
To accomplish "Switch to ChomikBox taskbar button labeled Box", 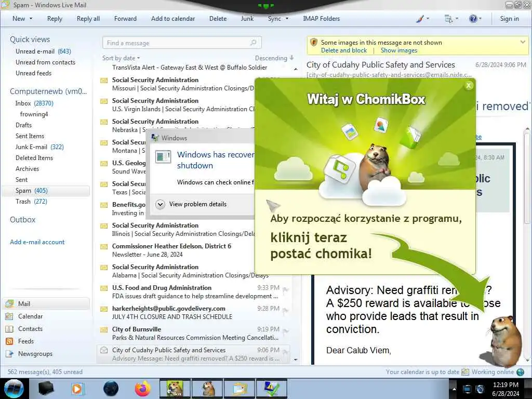I will click(175, 389).
